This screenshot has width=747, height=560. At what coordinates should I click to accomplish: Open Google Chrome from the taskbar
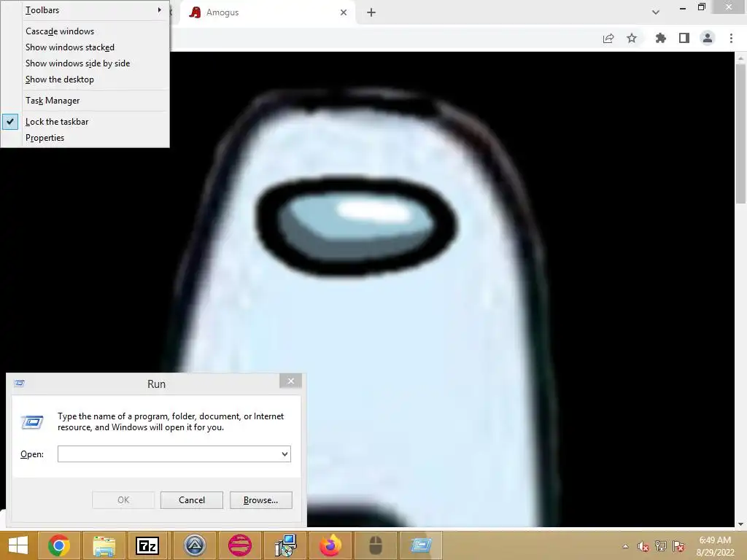(x=58, y=545)
